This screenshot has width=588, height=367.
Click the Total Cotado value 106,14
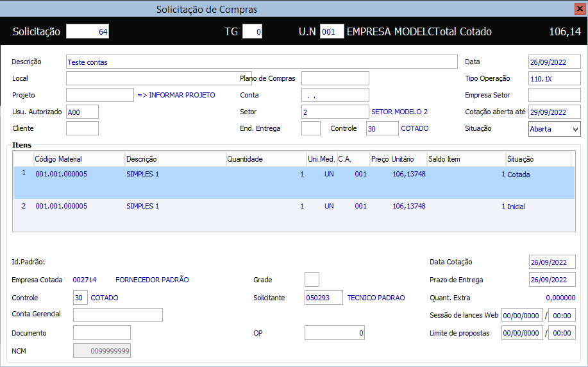click(x=565, y=31)
